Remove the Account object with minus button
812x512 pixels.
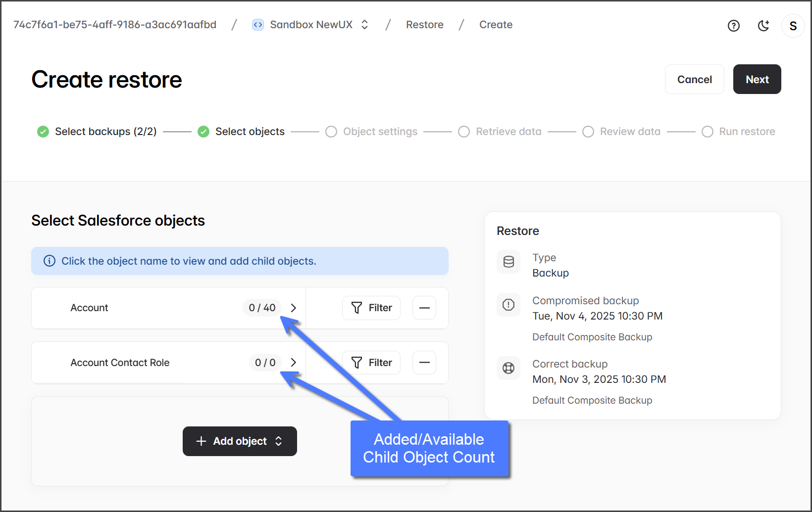(x=424, y=308)
